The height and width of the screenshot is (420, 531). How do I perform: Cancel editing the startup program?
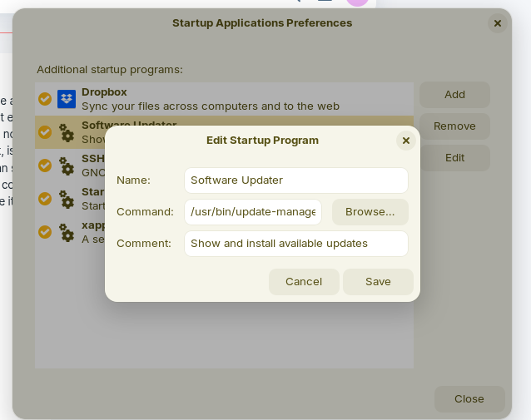point(304,282)
